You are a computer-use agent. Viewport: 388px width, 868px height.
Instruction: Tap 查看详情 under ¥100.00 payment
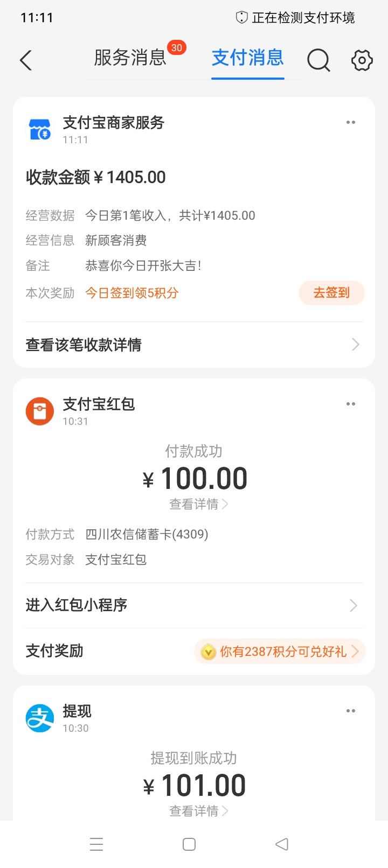[x=198, y=504]
